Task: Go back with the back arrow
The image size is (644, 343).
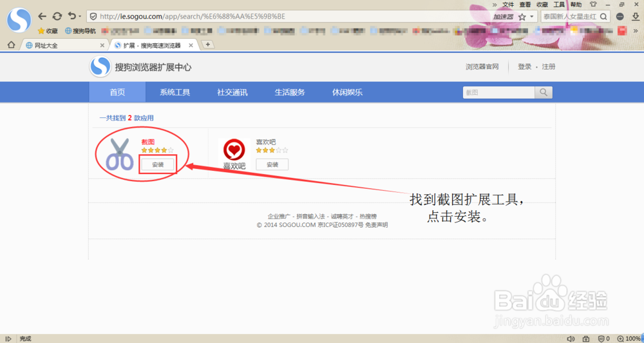Action: tap(42, 16)
